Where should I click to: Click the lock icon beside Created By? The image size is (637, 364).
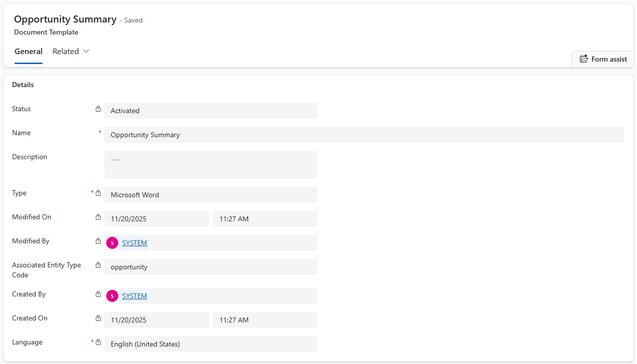[98, 294]
